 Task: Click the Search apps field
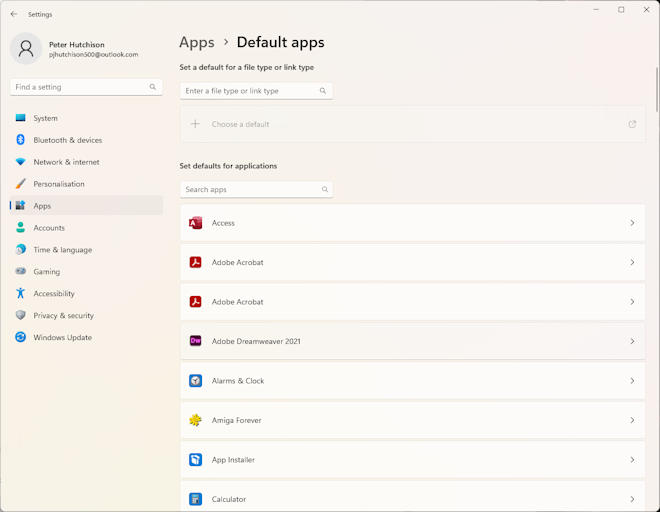coord(250,189)
